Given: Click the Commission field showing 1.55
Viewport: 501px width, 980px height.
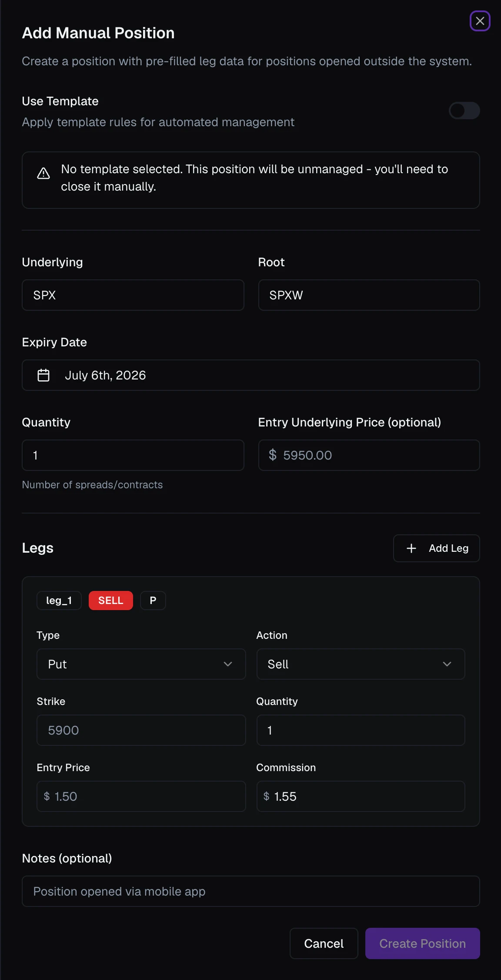Looking at the screenshot, I should tap(361, 796).
